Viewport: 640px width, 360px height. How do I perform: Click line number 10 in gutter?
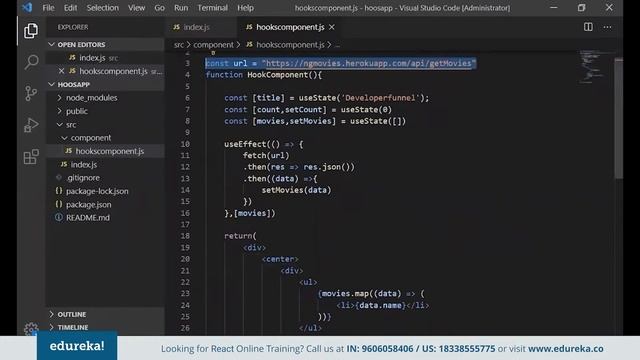185,144
